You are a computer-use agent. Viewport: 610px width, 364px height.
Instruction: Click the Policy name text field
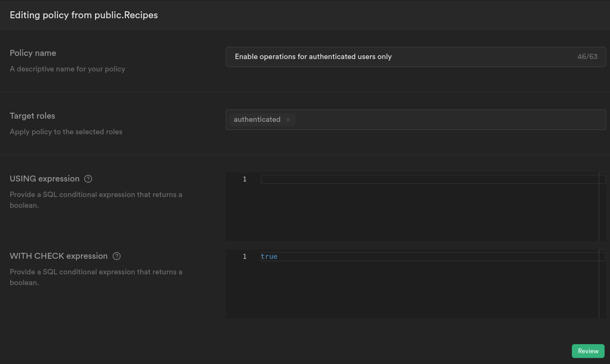398,57
